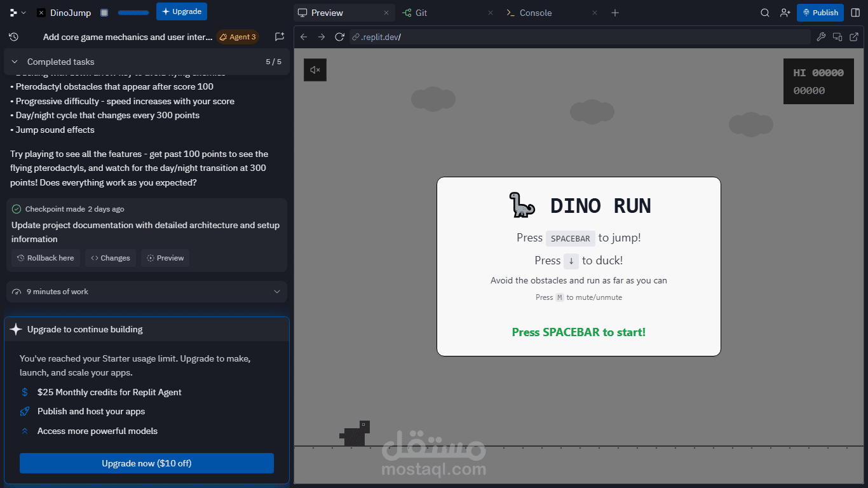
Task: Click the 'Upgrade to continue building' heading
Action: [x=85, y=329]
